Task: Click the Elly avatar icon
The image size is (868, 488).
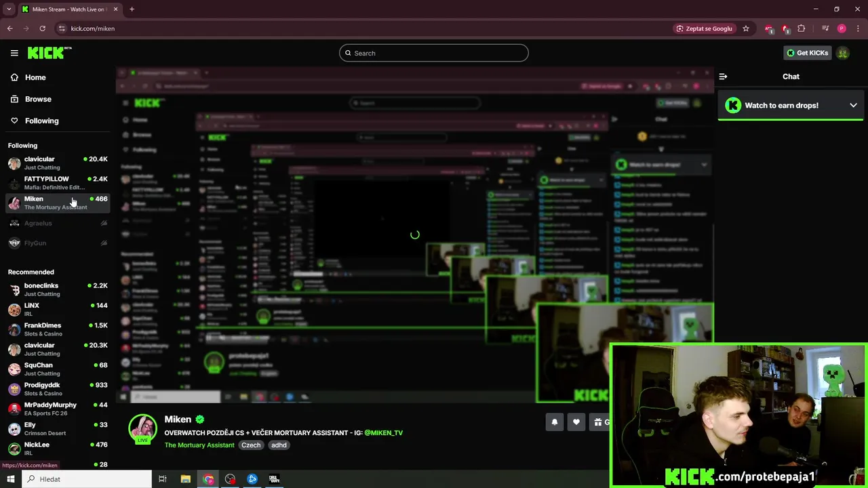Action: coord(14,429)
